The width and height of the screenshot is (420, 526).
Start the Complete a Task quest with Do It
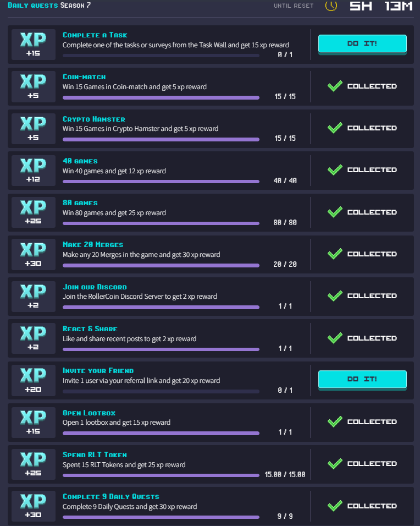tap(362, 43)
